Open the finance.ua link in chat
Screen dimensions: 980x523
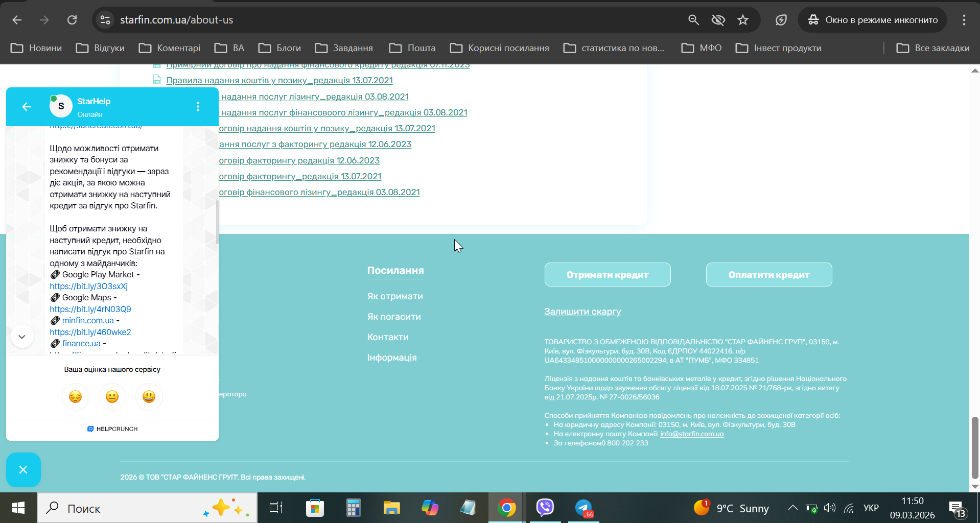click(x=81, y=343)
